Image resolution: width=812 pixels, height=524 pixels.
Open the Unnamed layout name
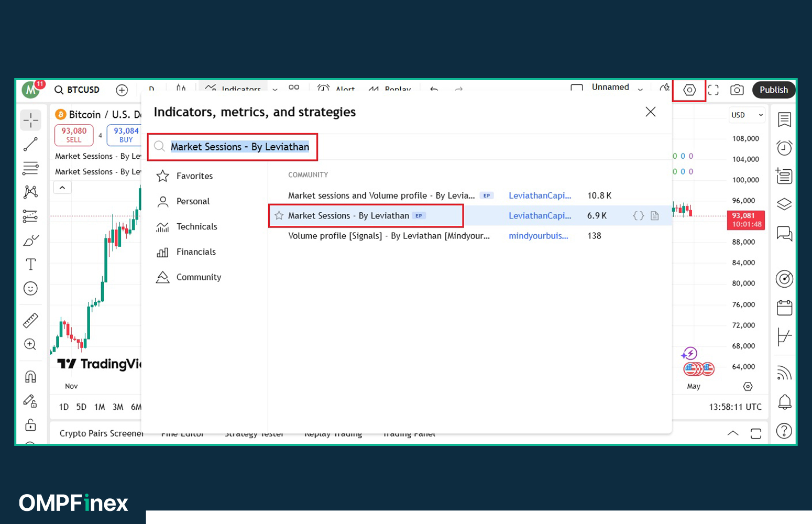click(x=610, y=87)
